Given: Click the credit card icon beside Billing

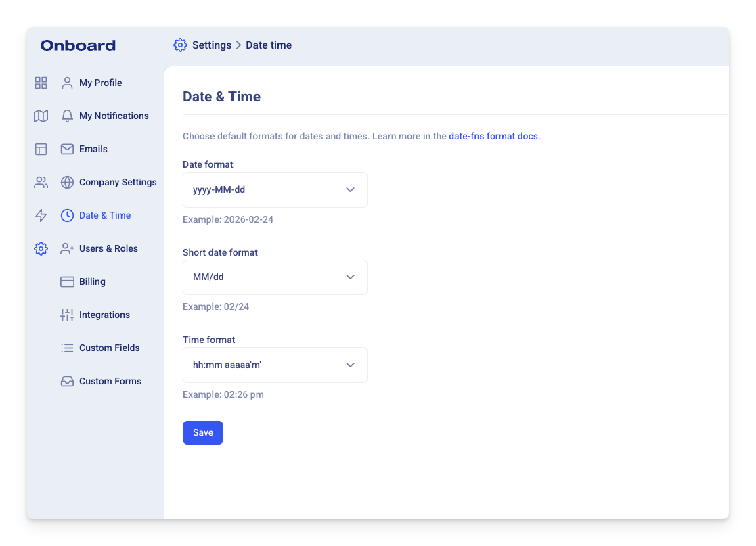Looking at the screenshot, I should [x=67, y=281].
